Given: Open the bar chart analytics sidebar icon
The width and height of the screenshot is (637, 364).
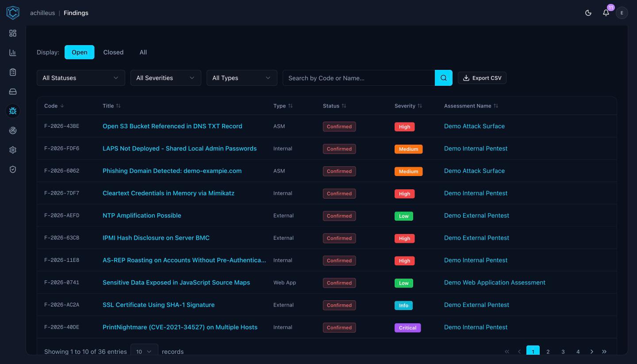Looking at the screenshot, I should pyautogui.click(x=13, y=53).
